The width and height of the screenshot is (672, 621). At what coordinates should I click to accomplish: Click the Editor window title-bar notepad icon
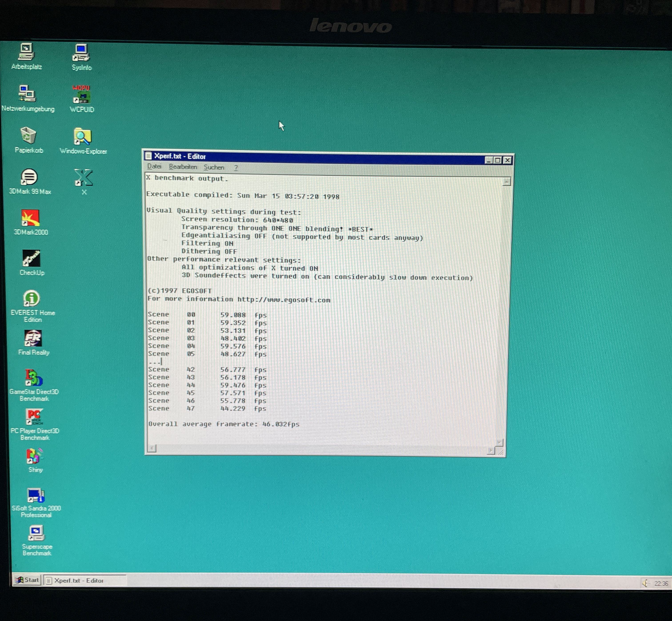148,156
